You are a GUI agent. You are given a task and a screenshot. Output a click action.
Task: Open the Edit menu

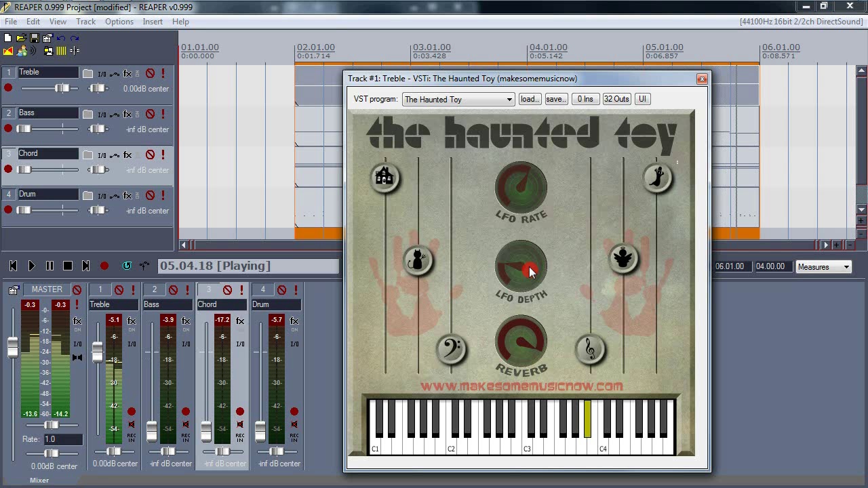click(x=33, y=22)
